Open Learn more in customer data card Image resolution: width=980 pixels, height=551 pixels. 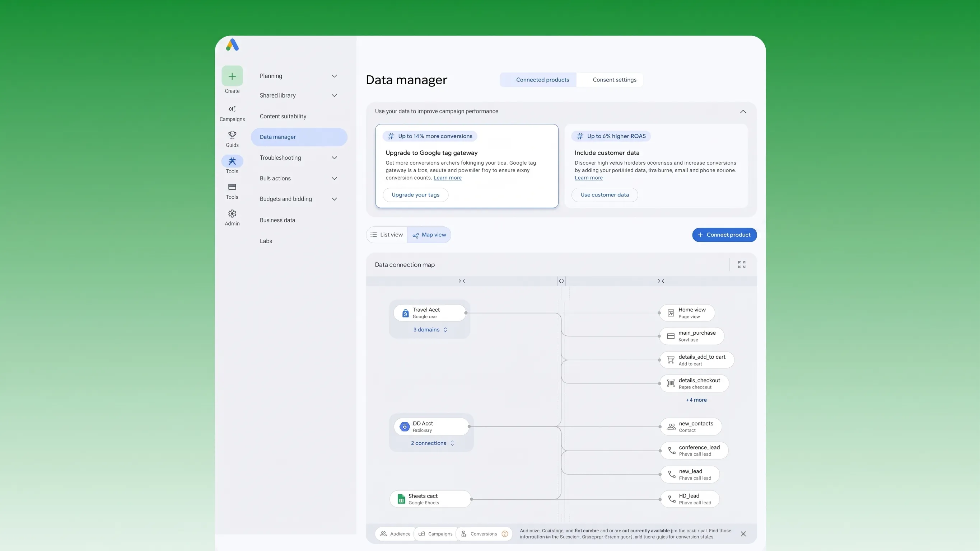pyautogui.click(x=588, y=178)
